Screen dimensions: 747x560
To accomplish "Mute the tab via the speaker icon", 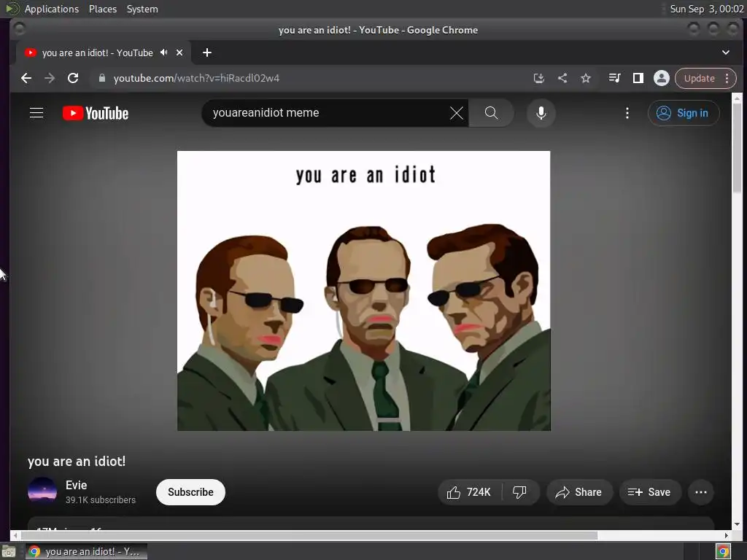I will (164, 52).
